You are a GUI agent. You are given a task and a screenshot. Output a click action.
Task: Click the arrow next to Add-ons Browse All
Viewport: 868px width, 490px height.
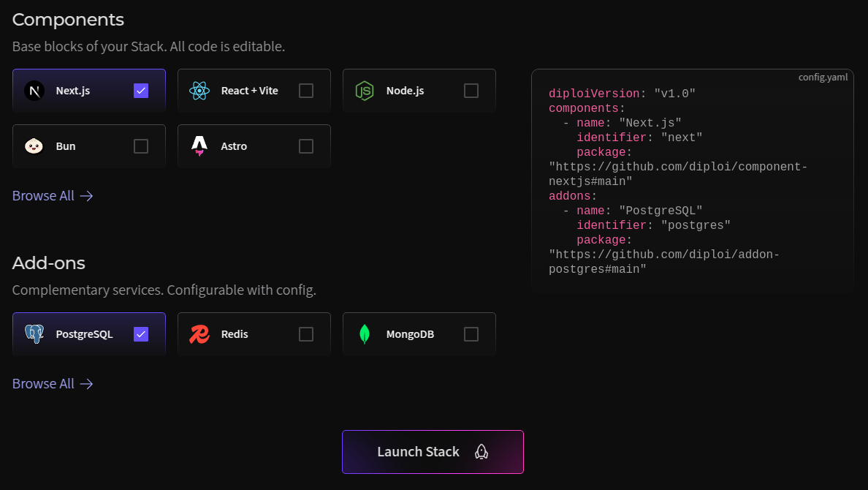[86, 383]
